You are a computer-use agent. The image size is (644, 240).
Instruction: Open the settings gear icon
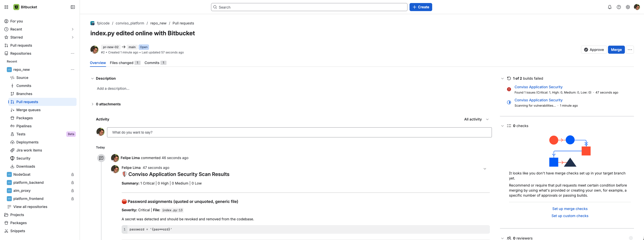coord(628,7)
